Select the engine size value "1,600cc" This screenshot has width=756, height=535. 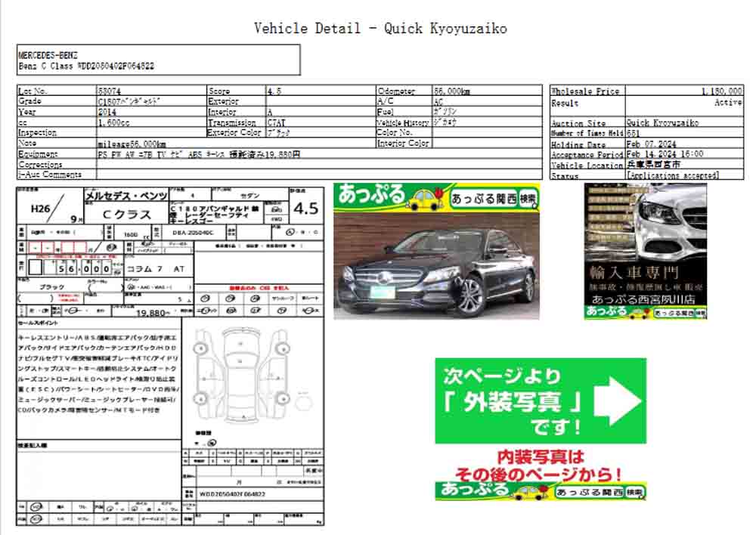pos(114,122)
